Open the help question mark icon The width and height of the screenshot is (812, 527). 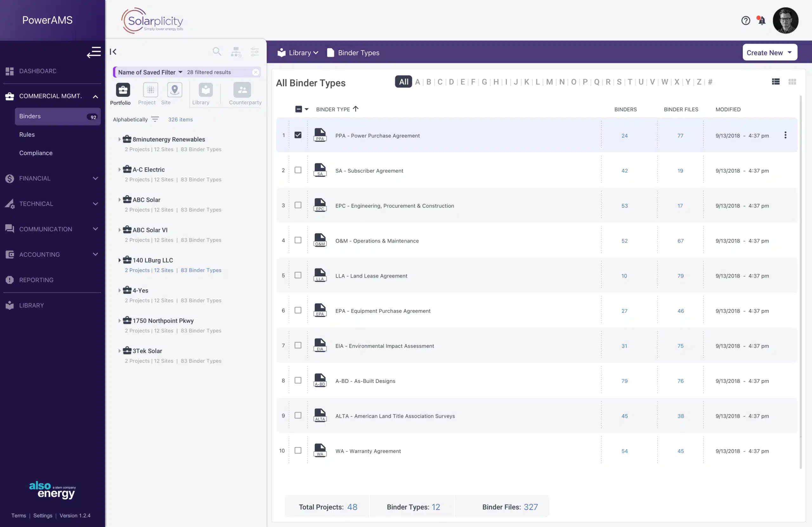(745, 21)
